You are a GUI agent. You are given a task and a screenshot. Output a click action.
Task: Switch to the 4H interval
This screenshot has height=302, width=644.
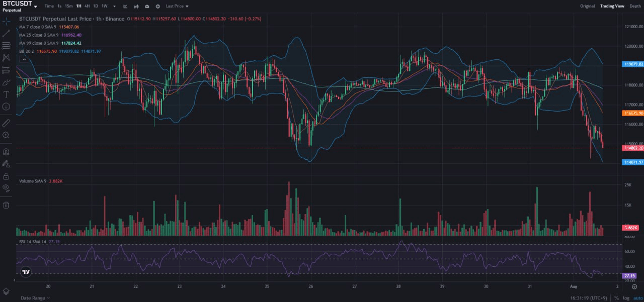click(x=87, y=6)
